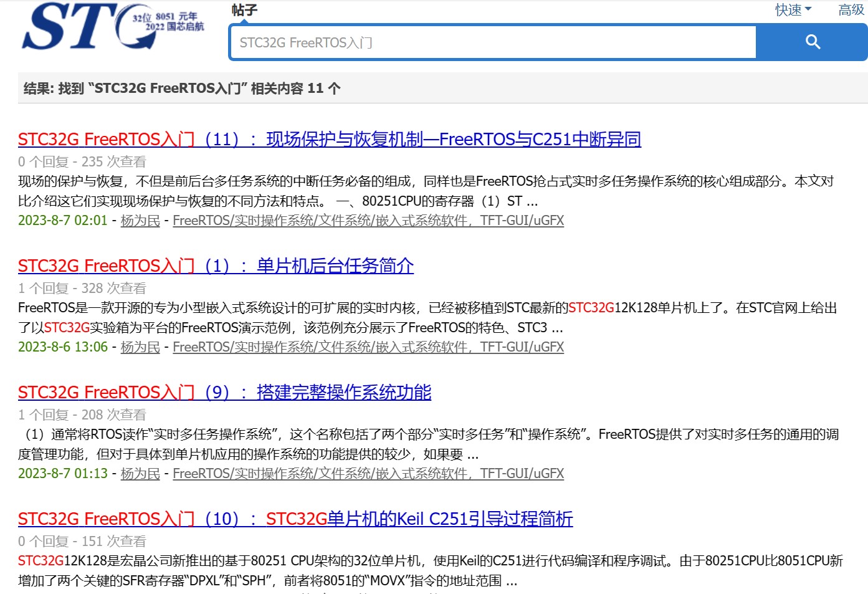
Task: Open the STC forum logo
Action: click(113, 26)
